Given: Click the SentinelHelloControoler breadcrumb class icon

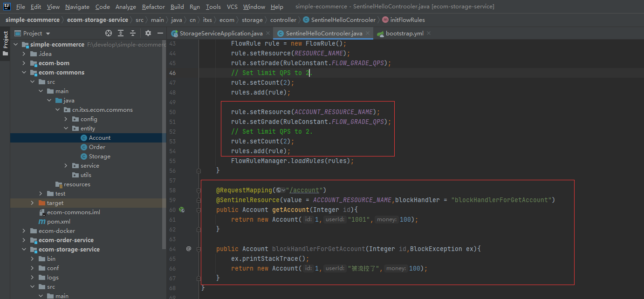Looking at the screenshot, I should [306, 20].
